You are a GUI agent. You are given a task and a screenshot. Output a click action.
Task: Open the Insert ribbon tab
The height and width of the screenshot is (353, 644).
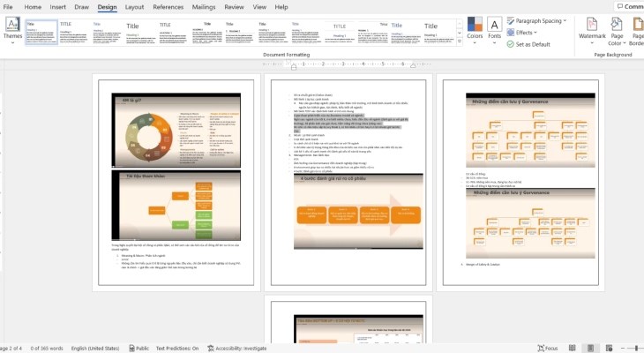[58, 7]
